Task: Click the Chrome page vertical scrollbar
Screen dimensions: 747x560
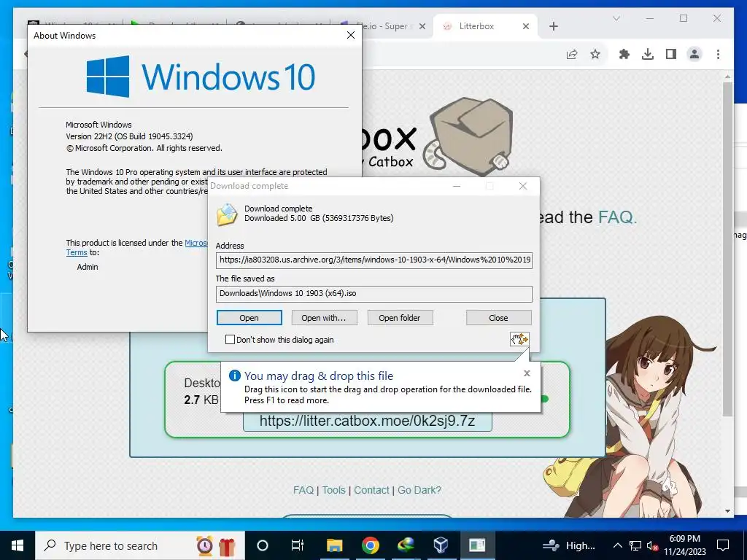Action: pos(727,248)
